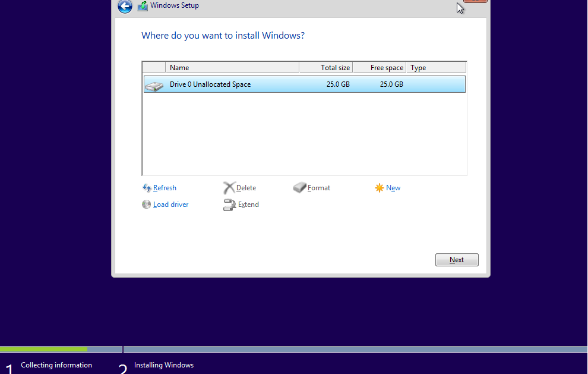Click the Delete option label
This screenshot has height=374, width=588.
[x=246, y=188]
